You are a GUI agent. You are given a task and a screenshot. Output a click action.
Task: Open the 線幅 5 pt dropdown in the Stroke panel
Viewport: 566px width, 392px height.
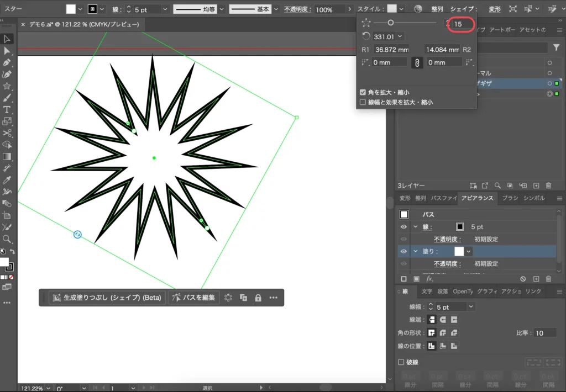tap(470, 307)
